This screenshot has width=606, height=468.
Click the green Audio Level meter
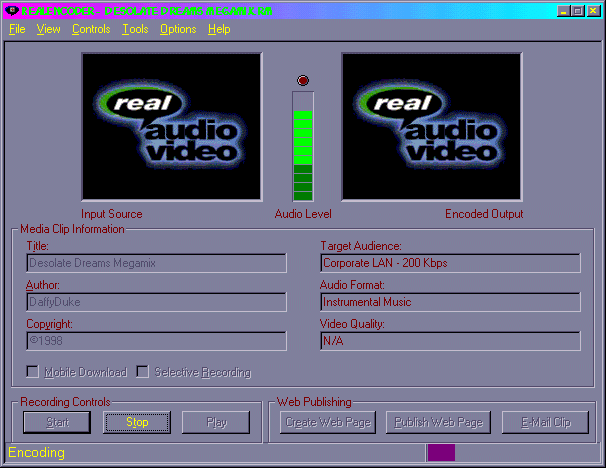point(303,146)
